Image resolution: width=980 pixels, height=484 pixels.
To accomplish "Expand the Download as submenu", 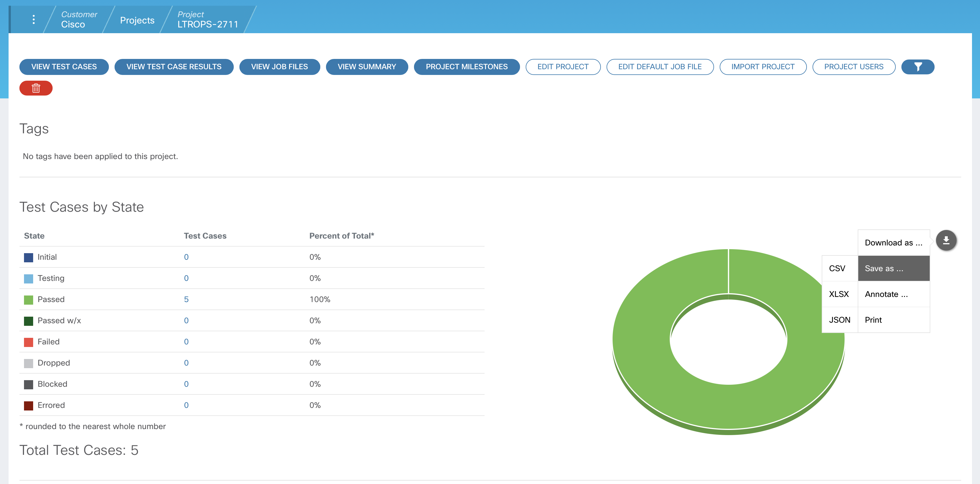I will [x=893, y=243].
